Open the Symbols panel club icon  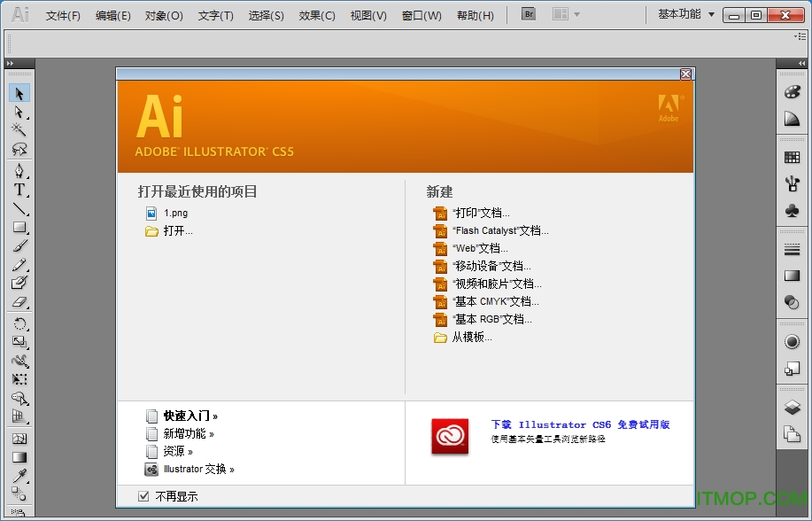click(x=792, y=211)
